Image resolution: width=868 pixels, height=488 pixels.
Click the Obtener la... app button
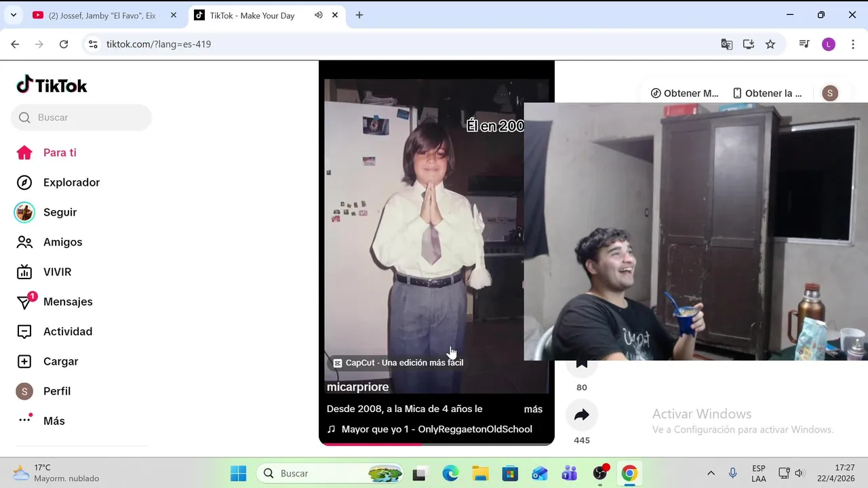[x=767, y=94]
